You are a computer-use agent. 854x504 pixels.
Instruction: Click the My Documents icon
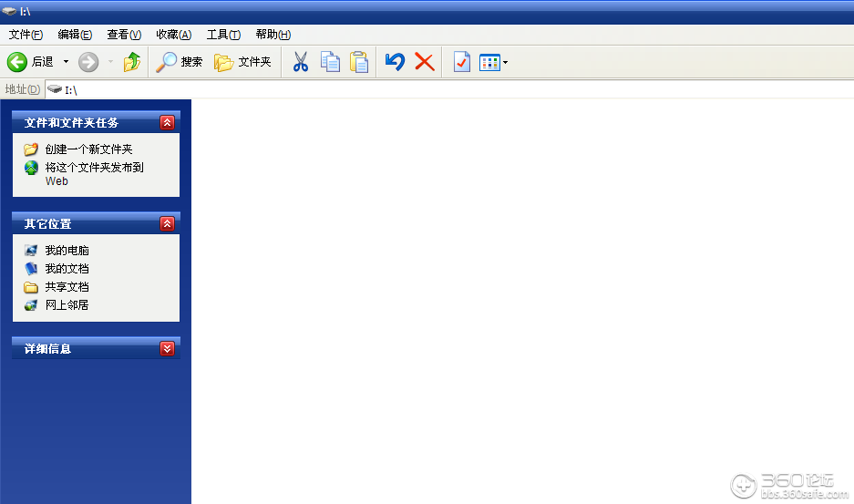pos(31,269)
